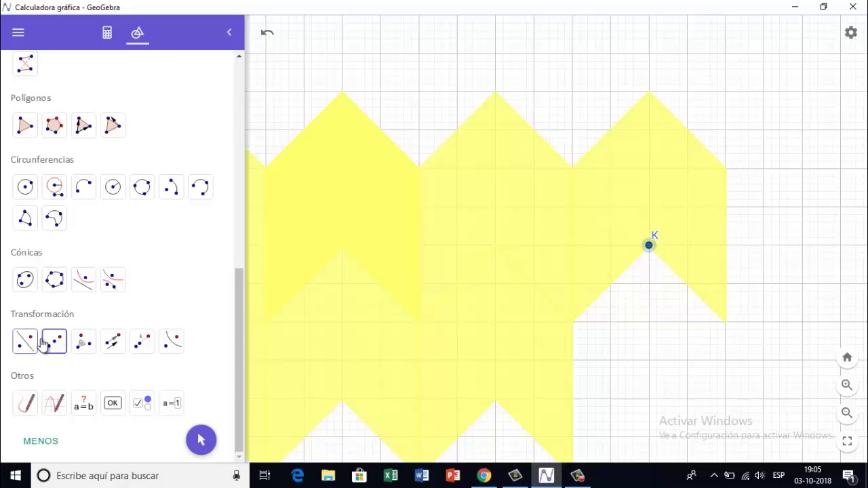Open PowerPoint from the taskbar

[452, 476]
